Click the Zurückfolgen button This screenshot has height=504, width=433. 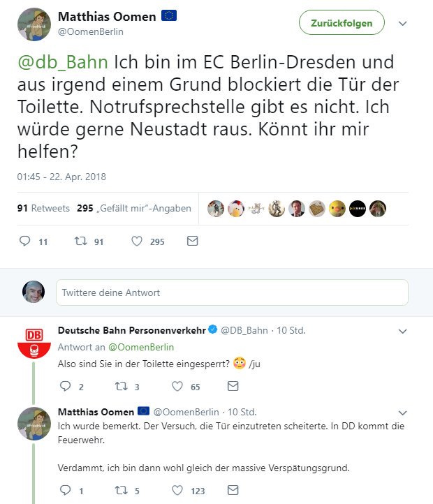point(342,23)
